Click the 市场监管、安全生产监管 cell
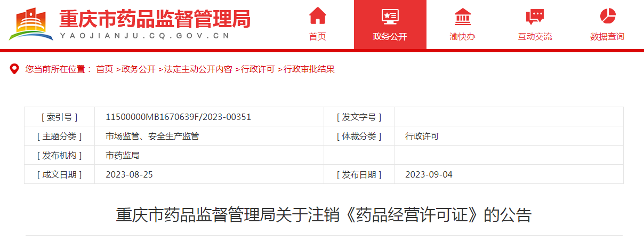This screenshot has height=241, width=644. tap(152, 136)
